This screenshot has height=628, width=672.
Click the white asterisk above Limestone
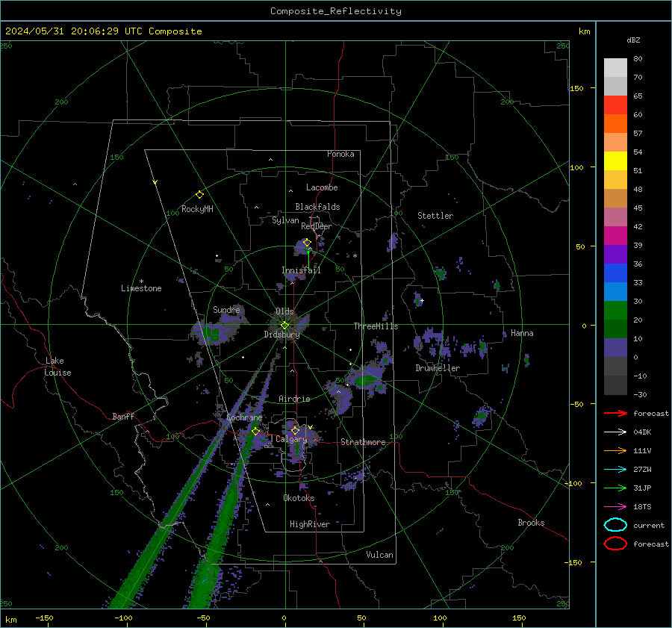point(141,282)
